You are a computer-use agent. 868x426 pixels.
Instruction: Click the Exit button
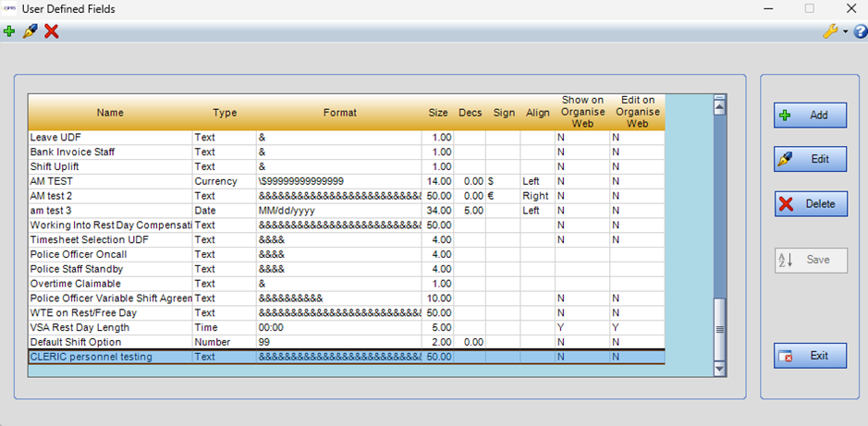810,356
